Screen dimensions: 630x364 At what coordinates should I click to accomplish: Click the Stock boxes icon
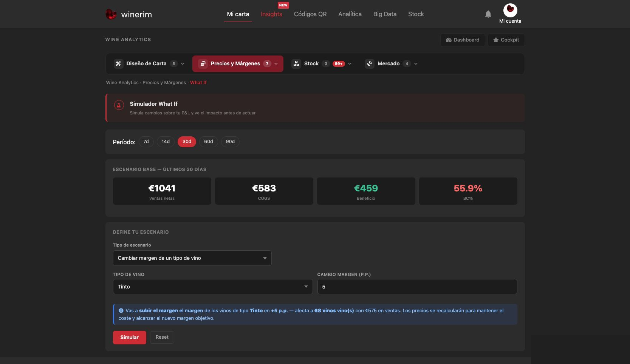(296, 63)
